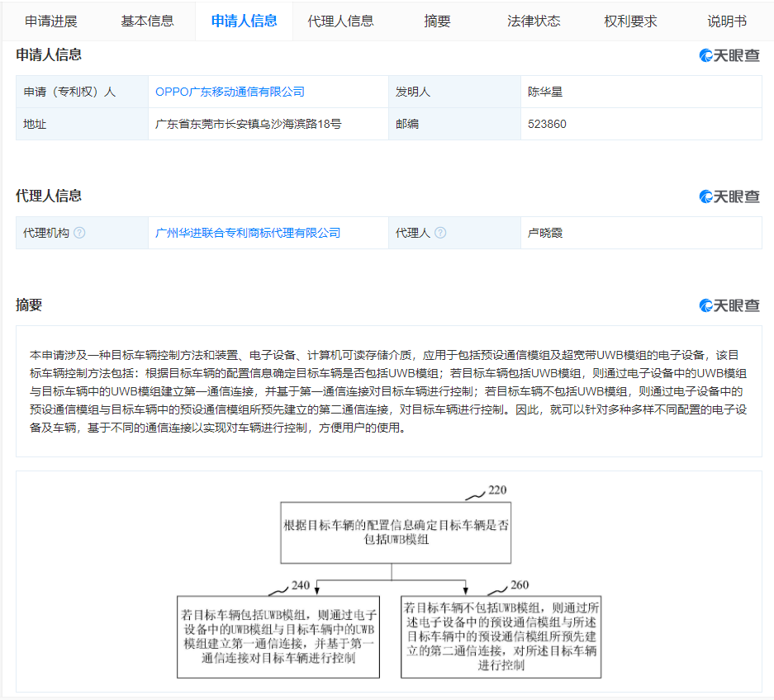Image resolution: width=774 pixels, height=700 pixels.
Task: Click the abstract text paragraph
Action: 388,391
